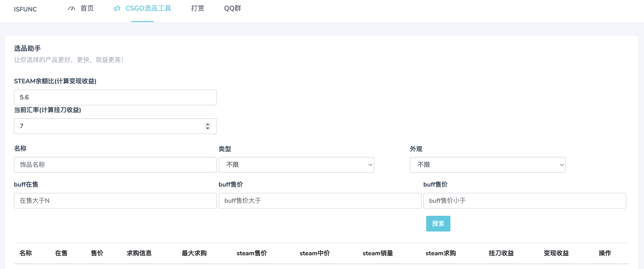Click the 名称 table column header
This screenshot has height=269, width=644.
coord(26,253)
